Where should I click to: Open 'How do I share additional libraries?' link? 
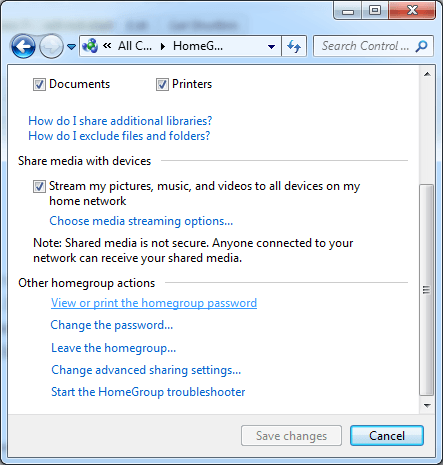click(120, 121)
